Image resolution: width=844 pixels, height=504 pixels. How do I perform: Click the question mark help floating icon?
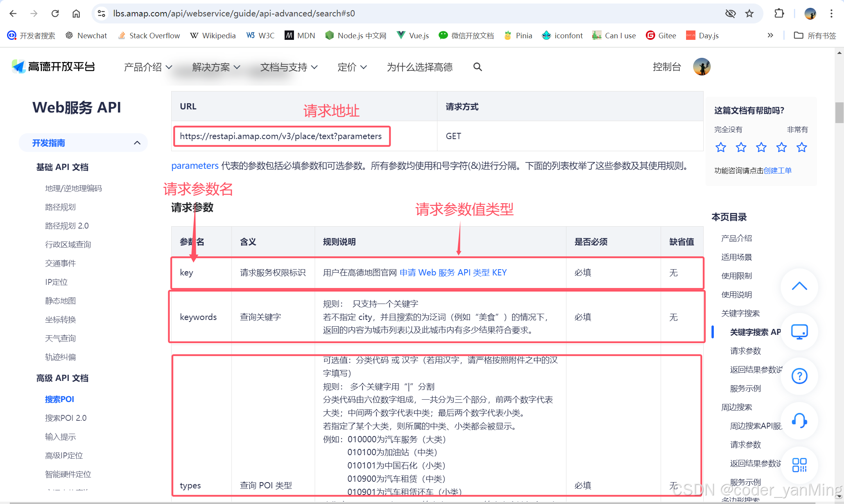click(799, 376)
